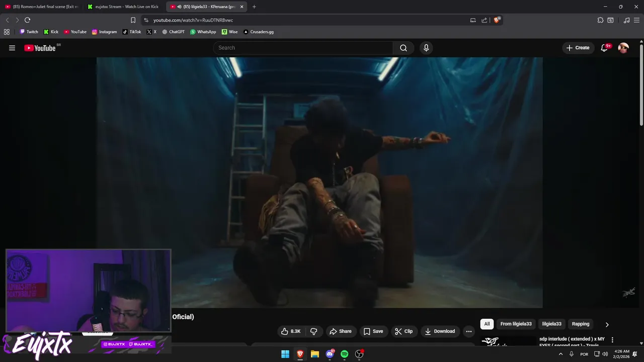This screenshot has height=362, width=644.
Task: Open WhatsApp bookmark
Action: pos(203,32)
